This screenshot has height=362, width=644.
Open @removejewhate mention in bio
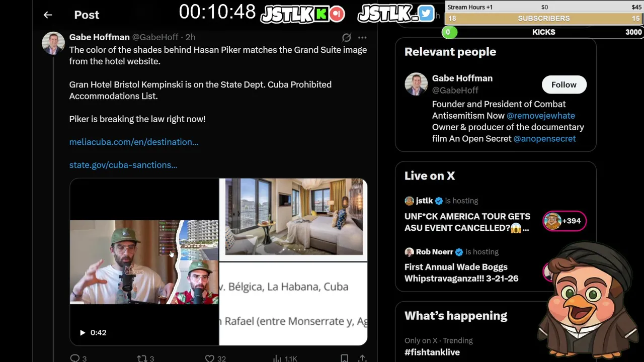click(541, 116)
